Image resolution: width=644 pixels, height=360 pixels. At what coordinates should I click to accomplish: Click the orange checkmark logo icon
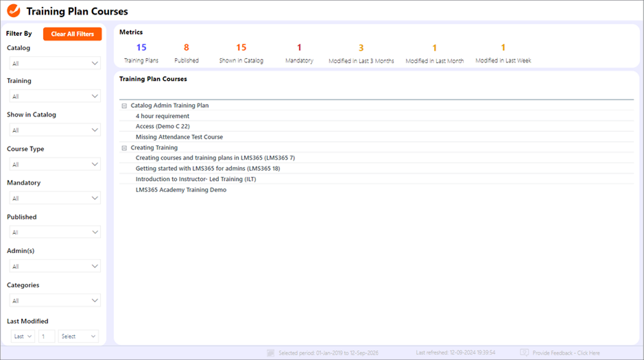pos(14,11)
